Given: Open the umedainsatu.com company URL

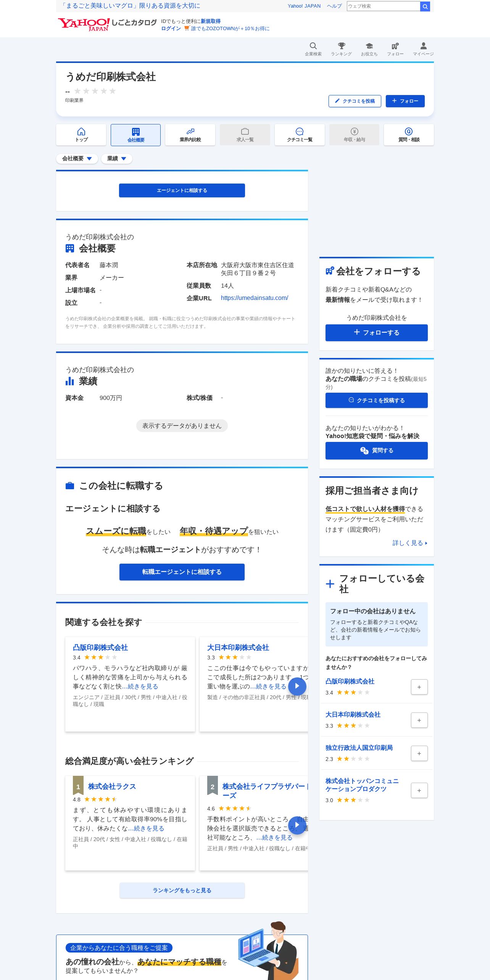Looking at the screenshot, I should coord(255,298).
